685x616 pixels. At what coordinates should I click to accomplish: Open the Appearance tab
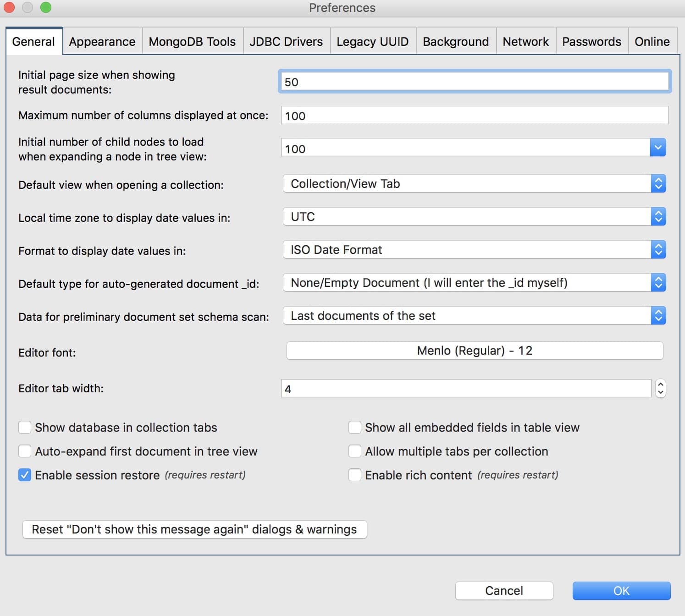102,41
